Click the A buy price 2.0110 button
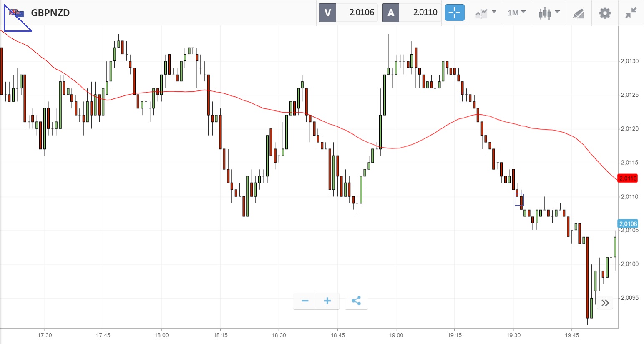644x344 pixels. [412, 13]
